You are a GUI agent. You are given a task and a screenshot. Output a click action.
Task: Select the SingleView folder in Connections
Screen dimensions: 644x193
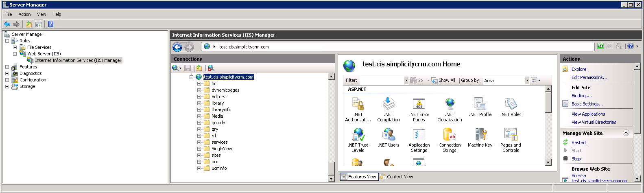tap(222, 149)
